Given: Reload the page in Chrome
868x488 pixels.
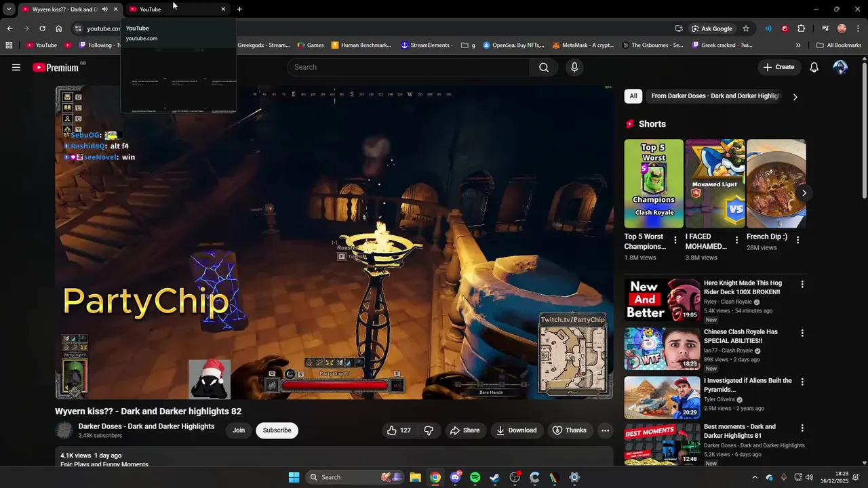Looking at the screenshot, I should coord(42,28).
